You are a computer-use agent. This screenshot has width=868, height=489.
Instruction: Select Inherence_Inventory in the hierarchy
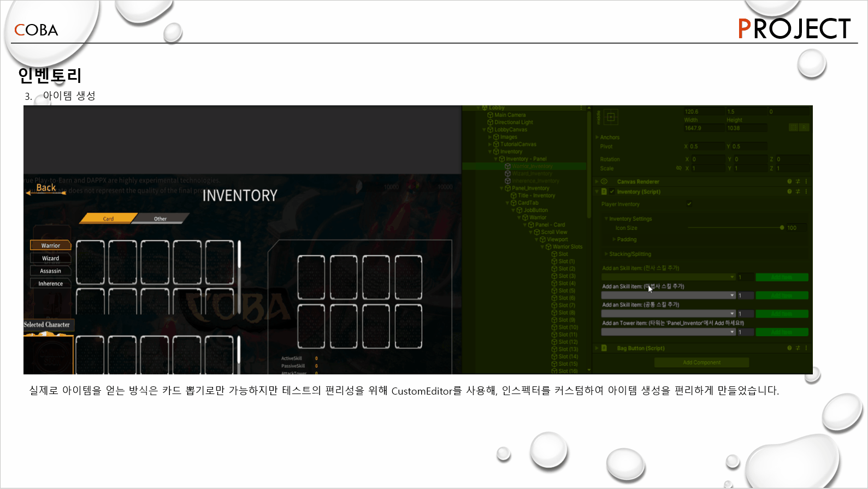(x=536, y=181)
